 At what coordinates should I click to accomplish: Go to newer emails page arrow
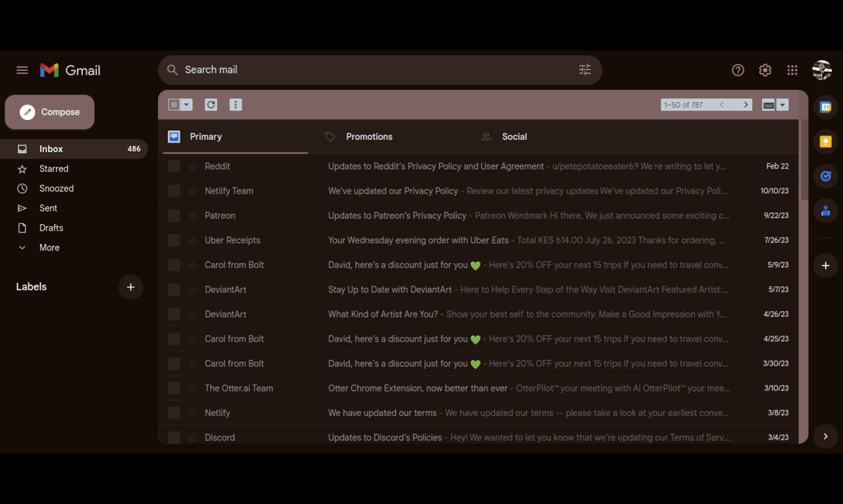point(722,105)
